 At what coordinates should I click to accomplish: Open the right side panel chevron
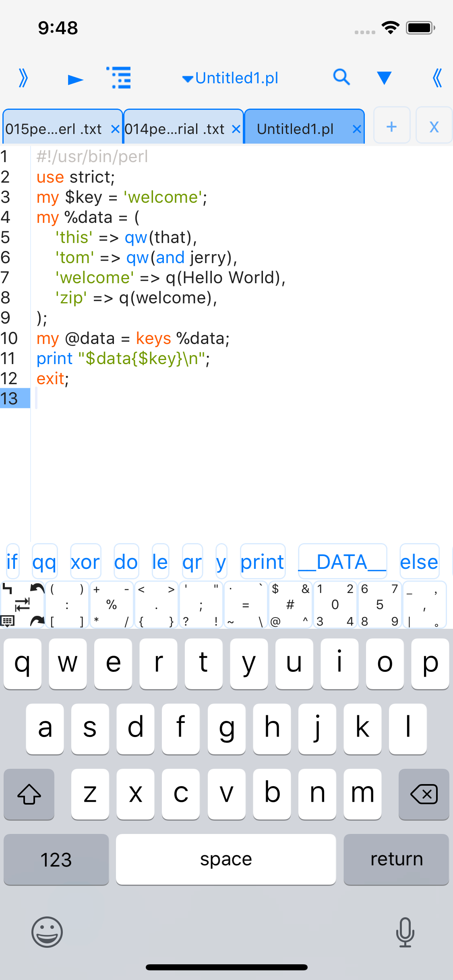437,78
